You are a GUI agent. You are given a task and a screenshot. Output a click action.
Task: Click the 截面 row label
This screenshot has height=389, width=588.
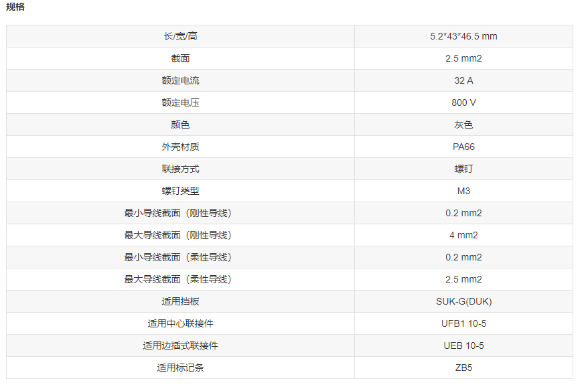(180, 58)
